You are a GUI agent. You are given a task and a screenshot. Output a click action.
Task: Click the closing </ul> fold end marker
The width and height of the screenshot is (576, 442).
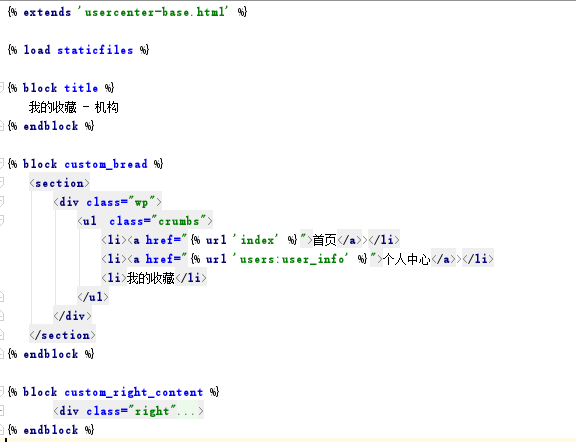[x=1, y=297]
